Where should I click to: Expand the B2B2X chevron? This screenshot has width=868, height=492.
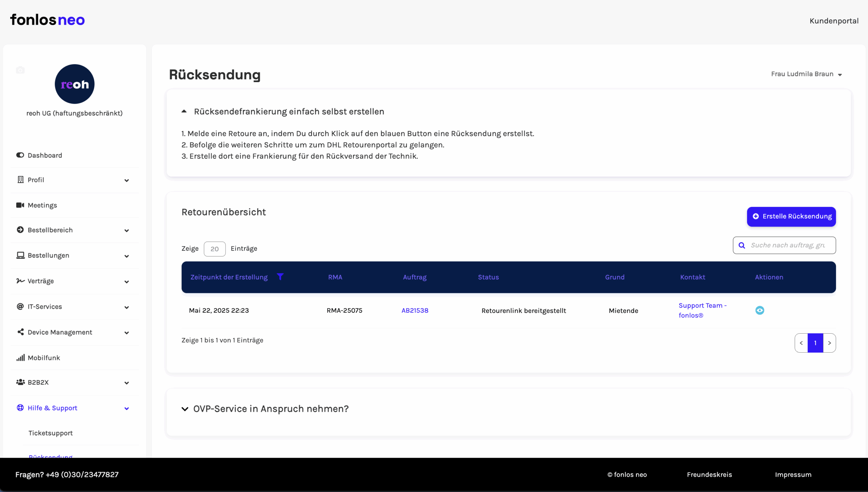[126, 383]
